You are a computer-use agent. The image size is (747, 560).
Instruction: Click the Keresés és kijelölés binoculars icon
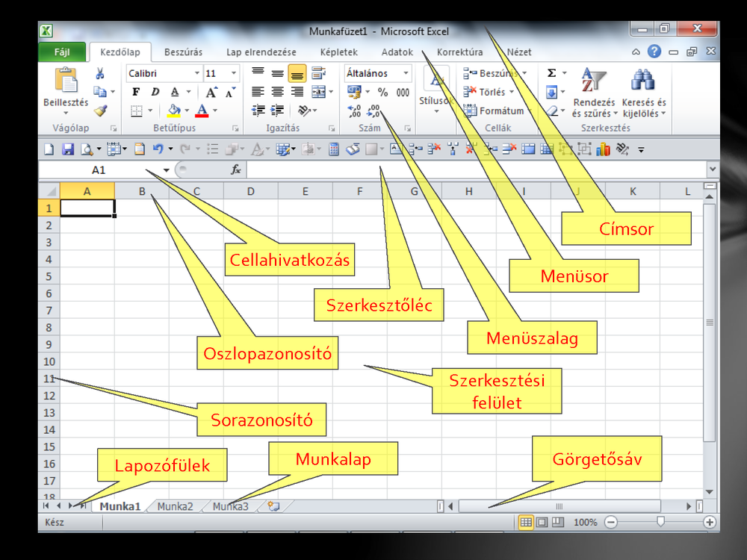642,80
